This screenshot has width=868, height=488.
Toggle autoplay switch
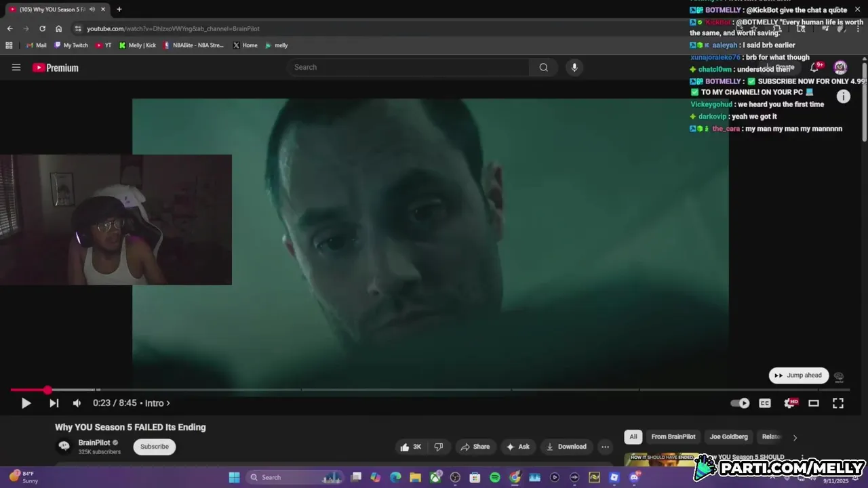(x=740, y=403)
